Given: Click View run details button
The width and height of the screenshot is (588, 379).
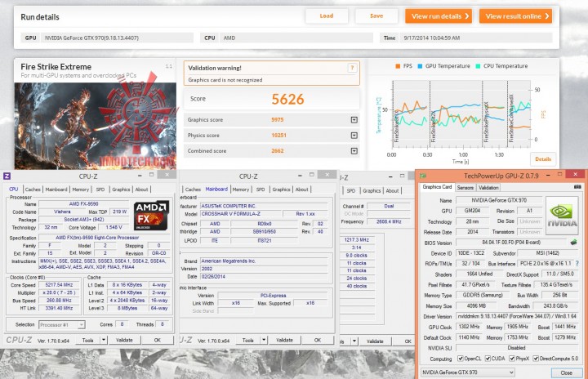Looking at the screenshot, I should pyautogui.click(x=439, y=16).
